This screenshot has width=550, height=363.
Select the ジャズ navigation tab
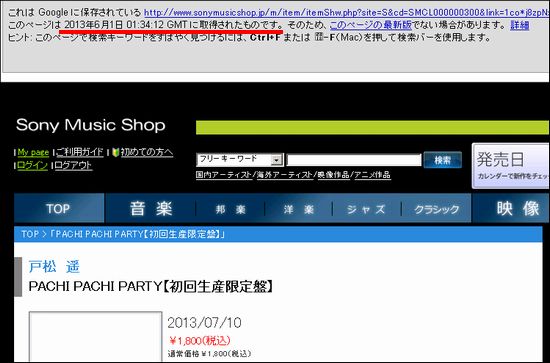coord(366,209)
